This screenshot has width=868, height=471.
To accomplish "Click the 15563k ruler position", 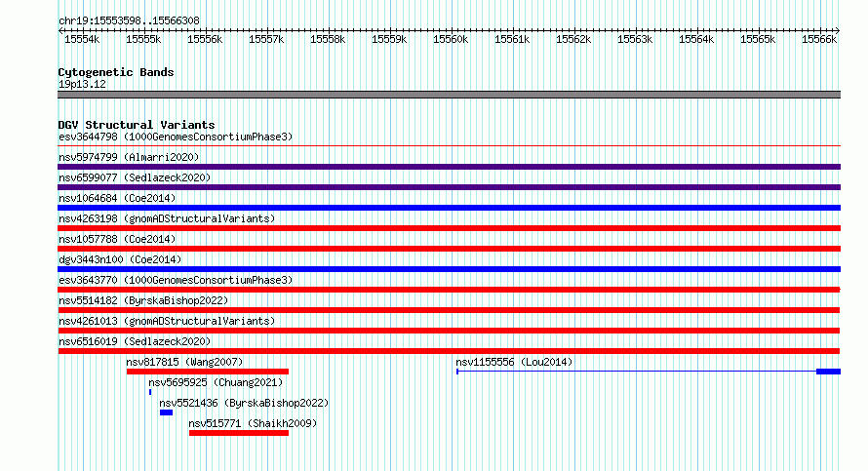I will coord(635,39).
